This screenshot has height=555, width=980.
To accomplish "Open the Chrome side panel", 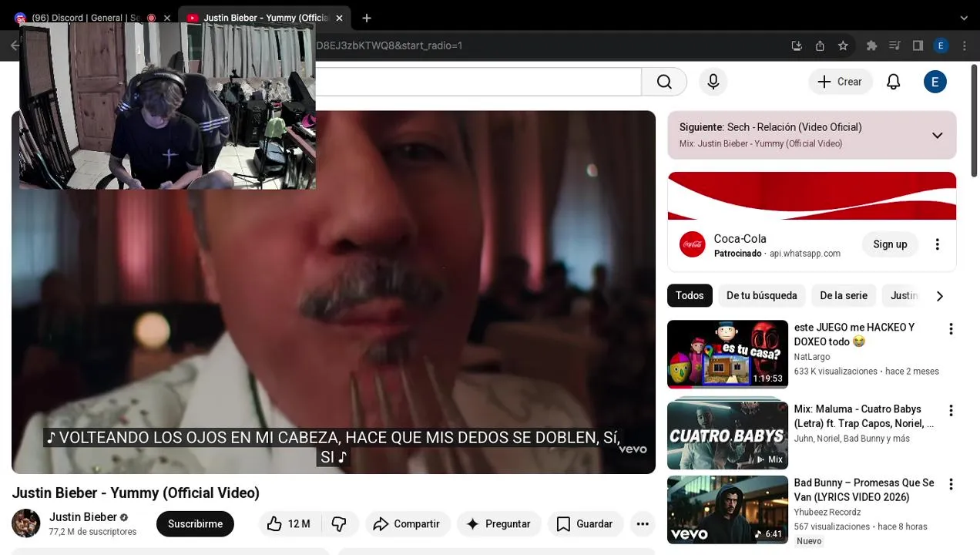I will [x=918, y=45].
